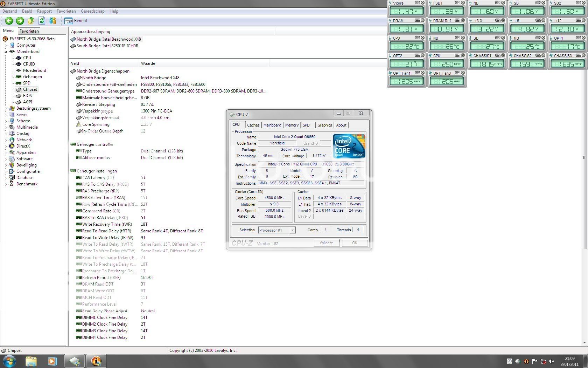Expand the Benchmark tree node
The width and height of the screenshot is (588, 368).
click(6, 184)
